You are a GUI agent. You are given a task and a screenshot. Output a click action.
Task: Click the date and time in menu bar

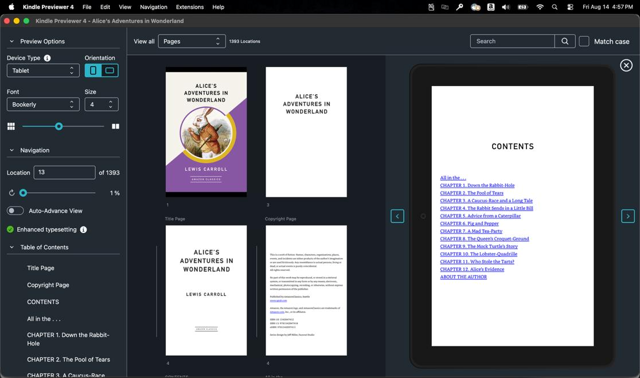(x=607, y=7)
